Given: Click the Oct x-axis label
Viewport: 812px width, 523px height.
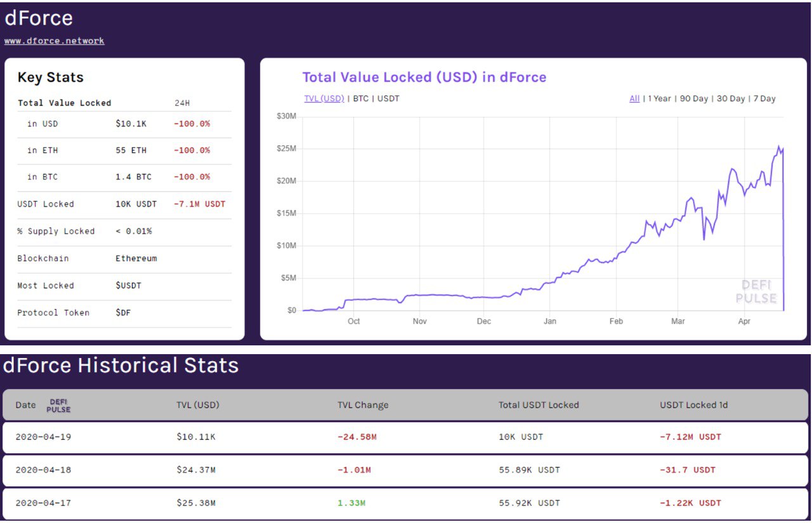Looking at the screenshot, I should (354, 321).
